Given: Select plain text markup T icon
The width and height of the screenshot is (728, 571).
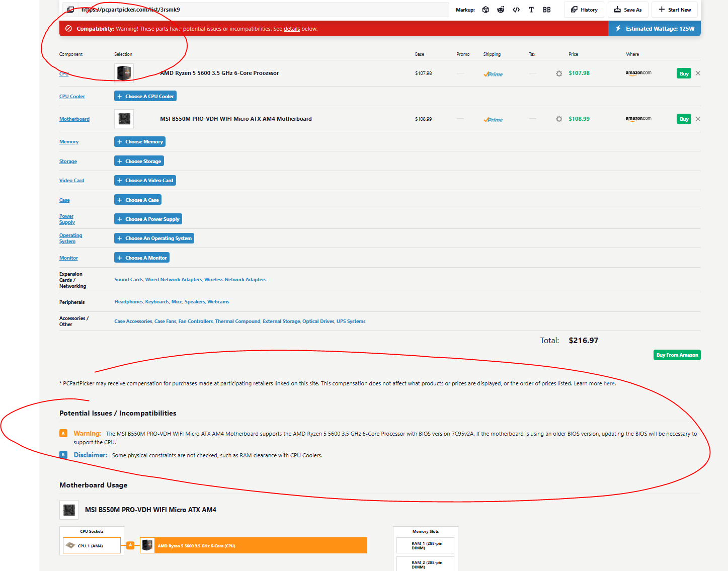Looking at the screenshot, I should pyautogui.click(x=531, y=10).
